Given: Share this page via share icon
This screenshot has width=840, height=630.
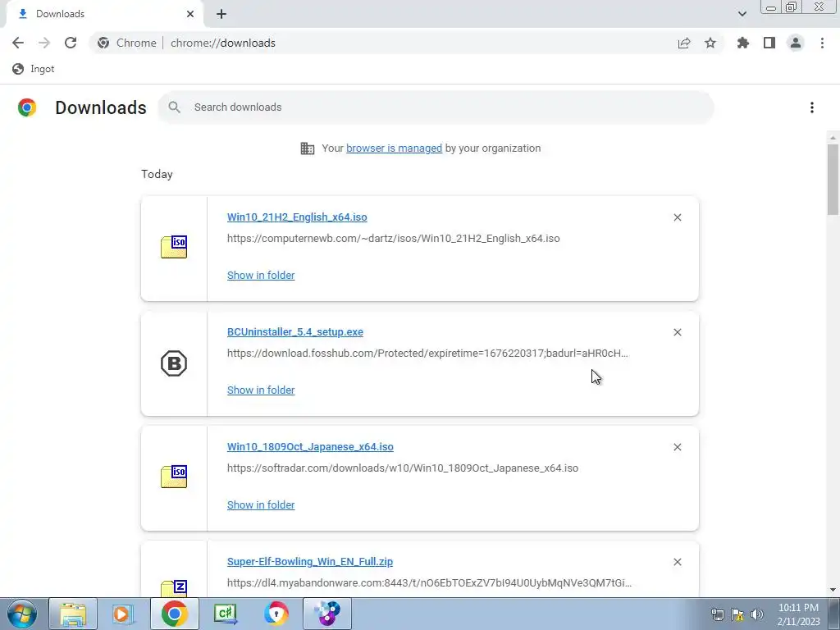Looking at the screenshot, I should 684,43.
